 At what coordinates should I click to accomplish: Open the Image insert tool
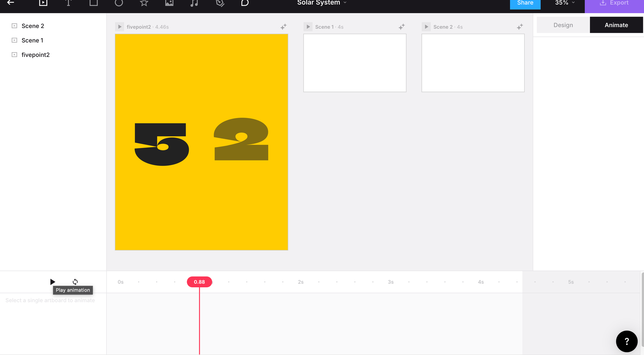click(169, 3)
